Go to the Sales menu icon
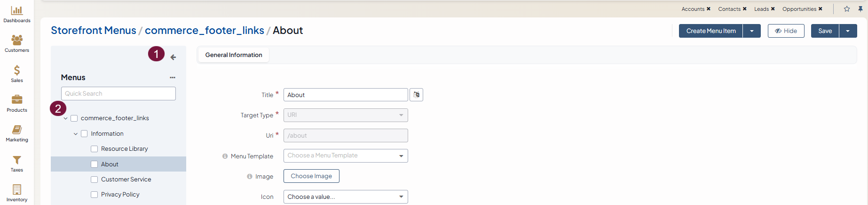Viewport: 868px width, 205px height. (x=17, y=71)
